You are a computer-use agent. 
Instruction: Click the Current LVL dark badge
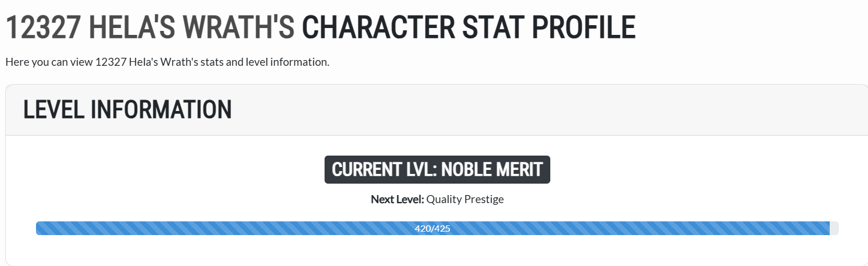[437, 170]
